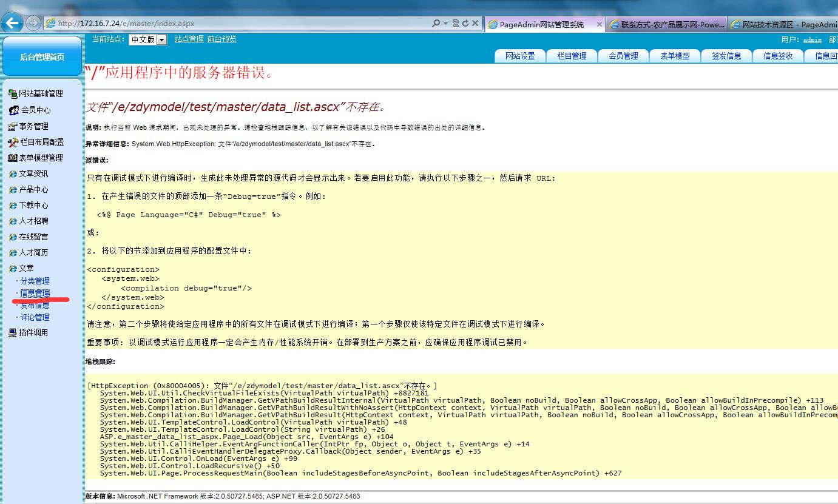Open 栏目布局配置 tools entry in sidebar
Image resolution: width=838 pixels, height=504 pixels.
click(41, 142)
